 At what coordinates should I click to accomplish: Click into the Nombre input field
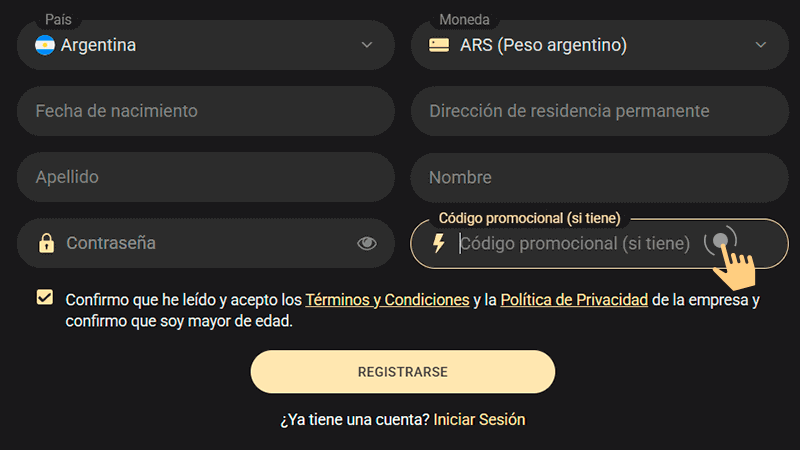[x=598, y=177]
